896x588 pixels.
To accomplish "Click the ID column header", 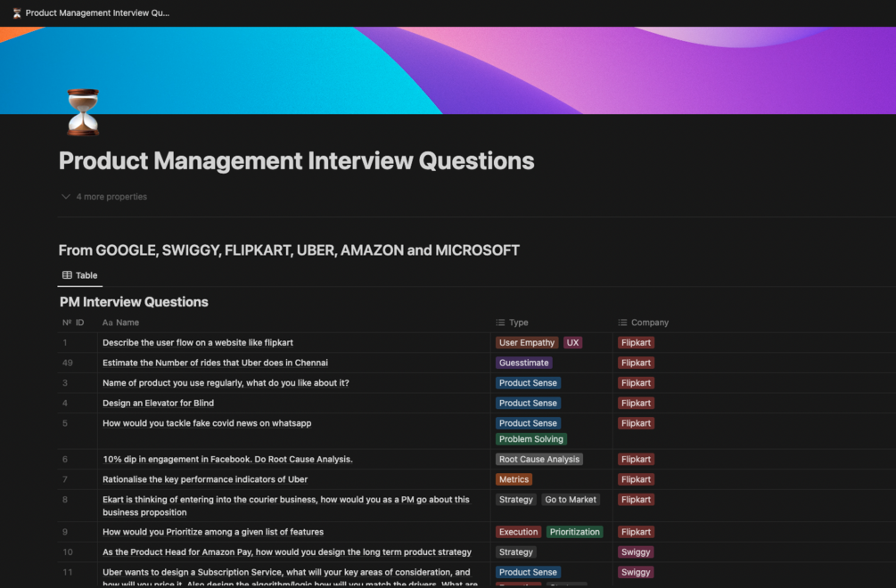I will [73, 323].
